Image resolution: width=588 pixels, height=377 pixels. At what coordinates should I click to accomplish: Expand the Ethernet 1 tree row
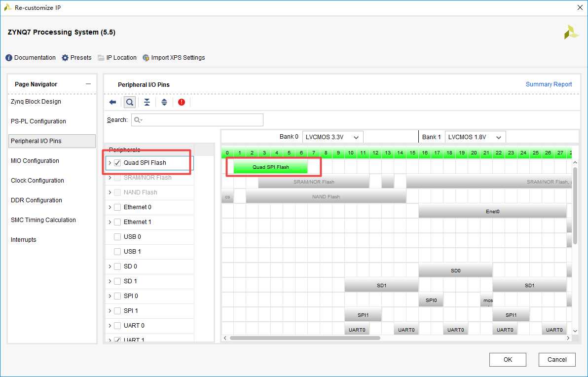[x=110, y=222]
